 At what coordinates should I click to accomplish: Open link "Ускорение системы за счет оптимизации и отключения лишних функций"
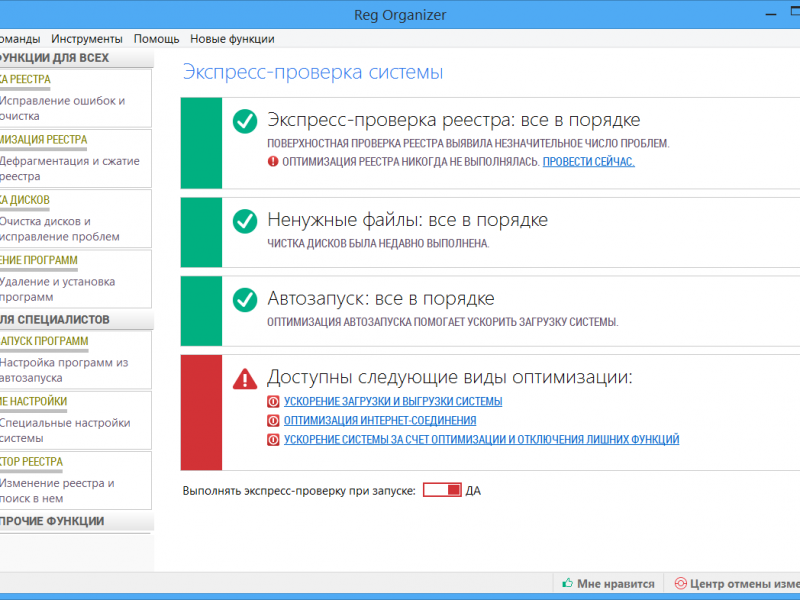482,439
